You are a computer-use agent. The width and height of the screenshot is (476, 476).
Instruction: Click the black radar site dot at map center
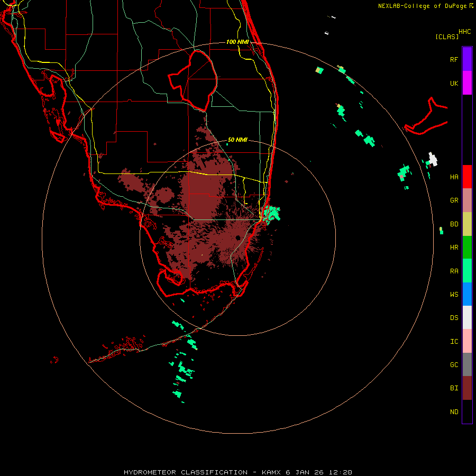pos(237,237)
